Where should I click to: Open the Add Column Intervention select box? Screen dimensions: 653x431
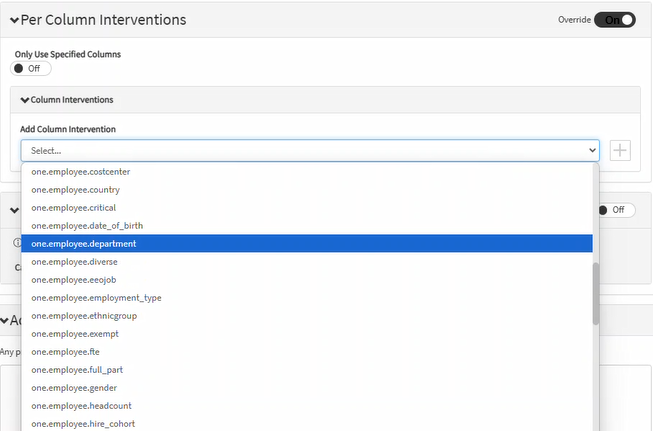pyautogui.click(x=310, y=150)
